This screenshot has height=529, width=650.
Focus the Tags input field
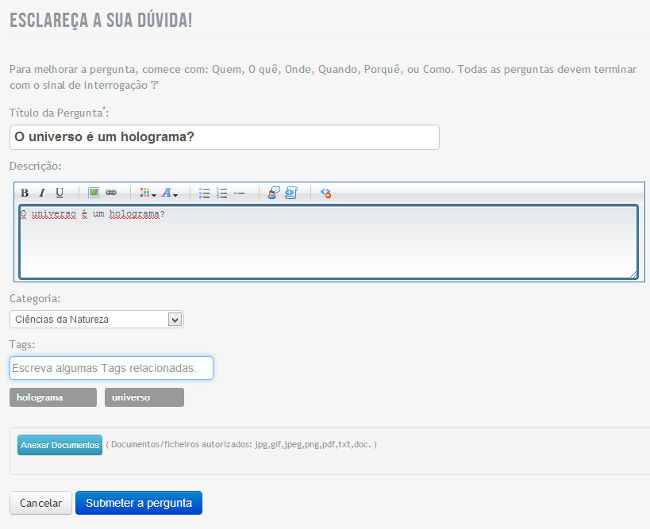click(111, 369)
